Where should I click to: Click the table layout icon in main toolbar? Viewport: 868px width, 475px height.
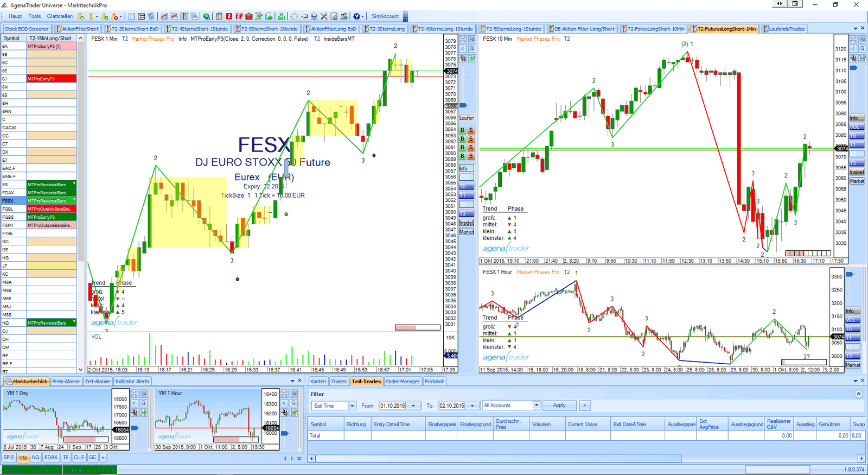131,16
